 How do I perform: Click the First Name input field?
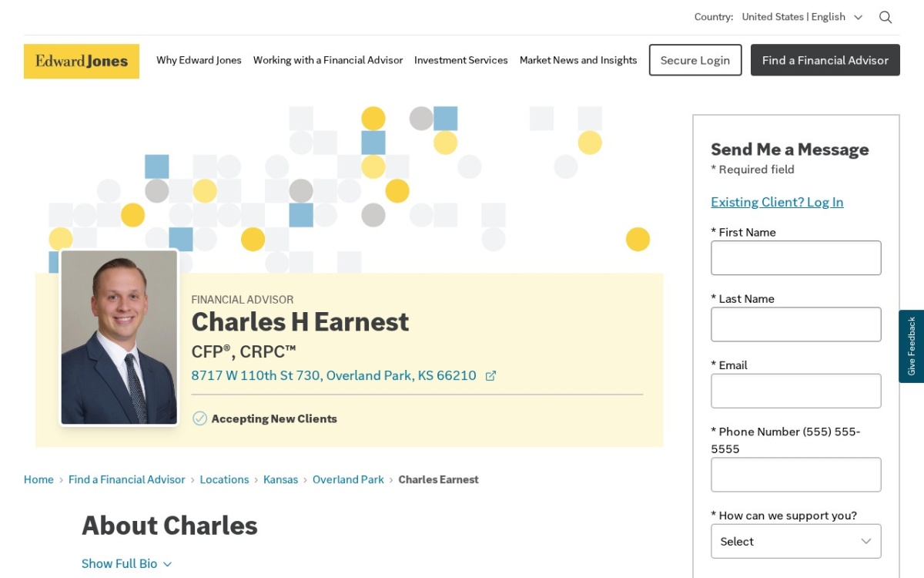click(x=795, y=258)
